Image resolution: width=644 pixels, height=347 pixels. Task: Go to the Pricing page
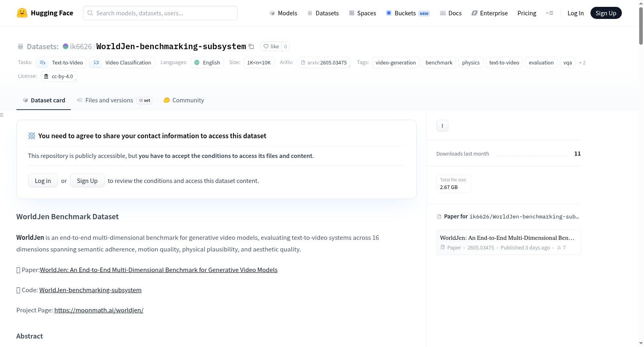point(527,13)
